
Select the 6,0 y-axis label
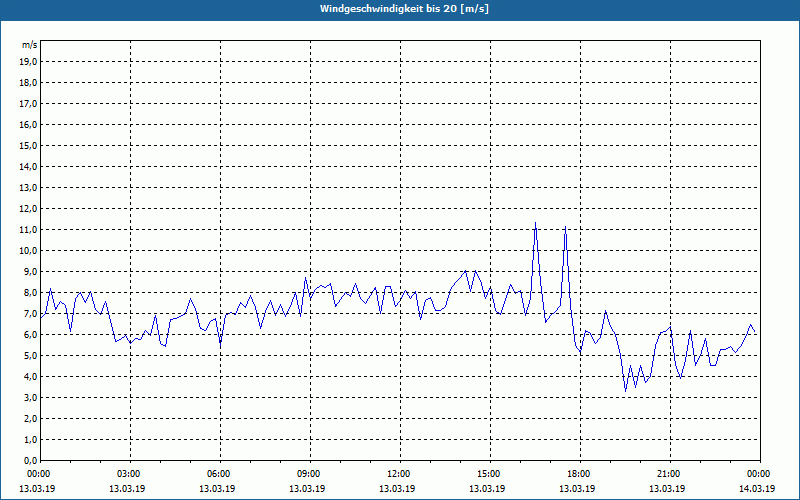[30, 335]
